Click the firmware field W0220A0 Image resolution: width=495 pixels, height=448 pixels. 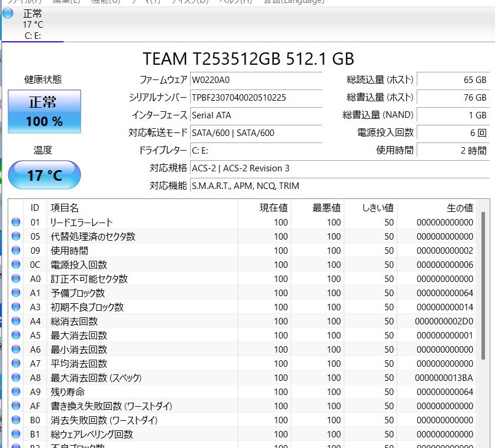(x=255, y=80)
